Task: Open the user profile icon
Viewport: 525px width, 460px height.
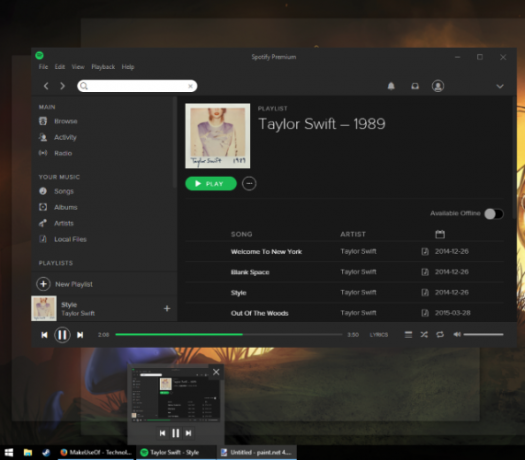Action: click(x=438, y=86)
